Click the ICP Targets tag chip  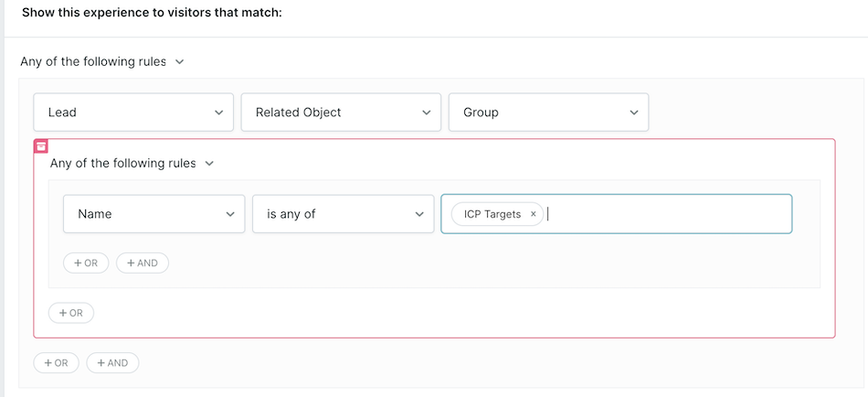(x=492, y=214)
